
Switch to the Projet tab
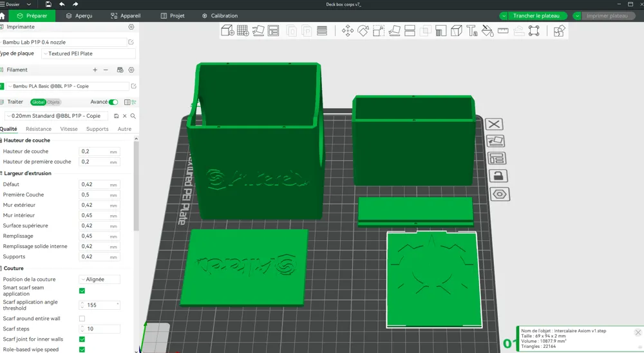click(173, 15)
